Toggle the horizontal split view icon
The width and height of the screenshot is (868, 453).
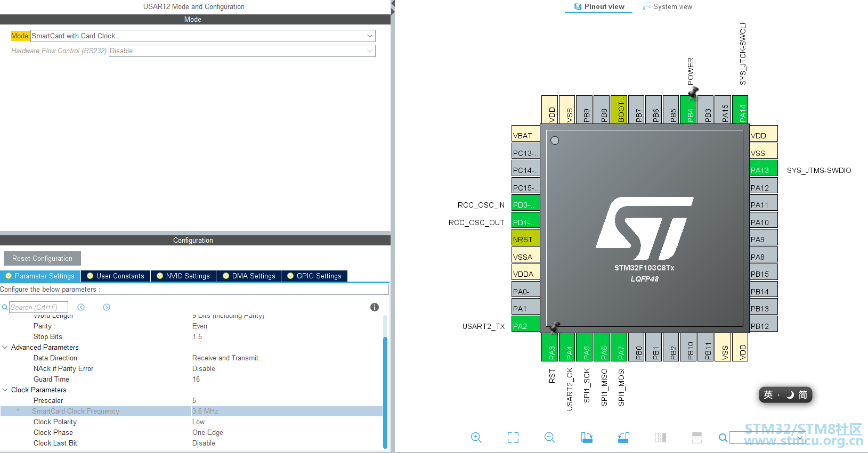[697, 438]
